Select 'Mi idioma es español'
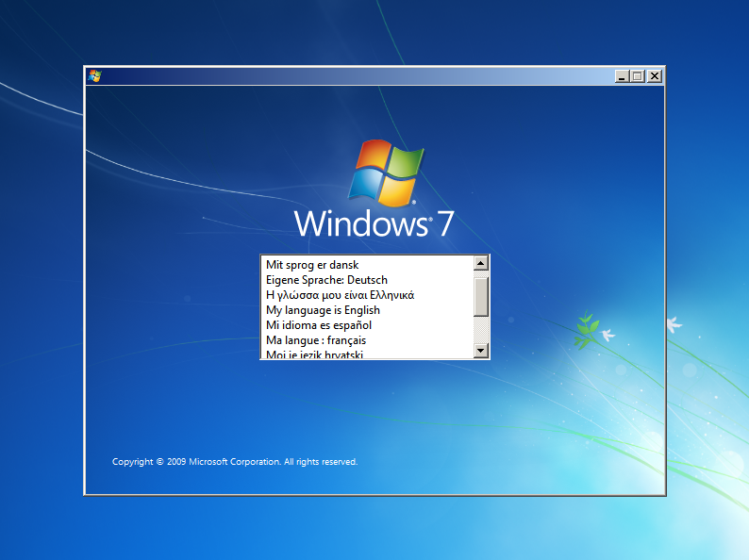Screen dimensions: 749x560 coord(367,325)
